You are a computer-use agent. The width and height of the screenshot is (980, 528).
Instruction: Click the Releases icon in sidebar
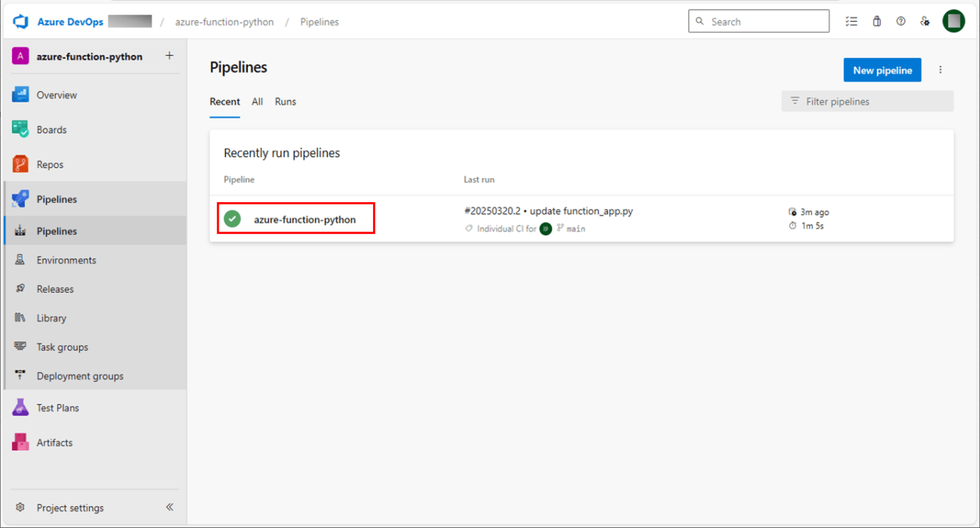(x=20, y=289)
